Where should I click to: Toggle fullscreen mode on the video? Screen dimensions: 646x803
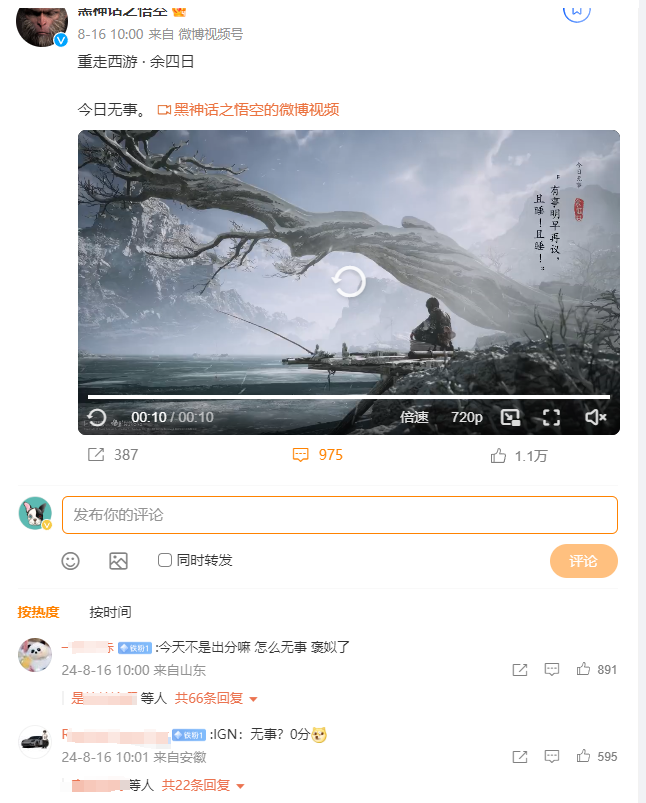[551, 417]
